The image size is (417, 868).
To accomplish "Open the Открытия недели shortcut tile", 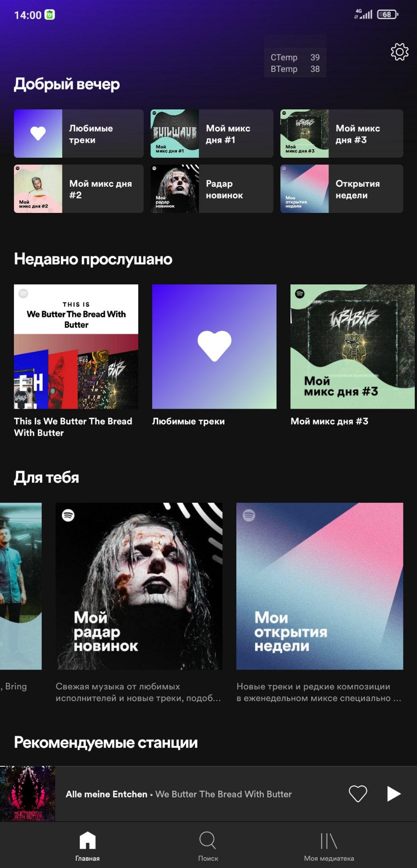I will click(342, 189).
